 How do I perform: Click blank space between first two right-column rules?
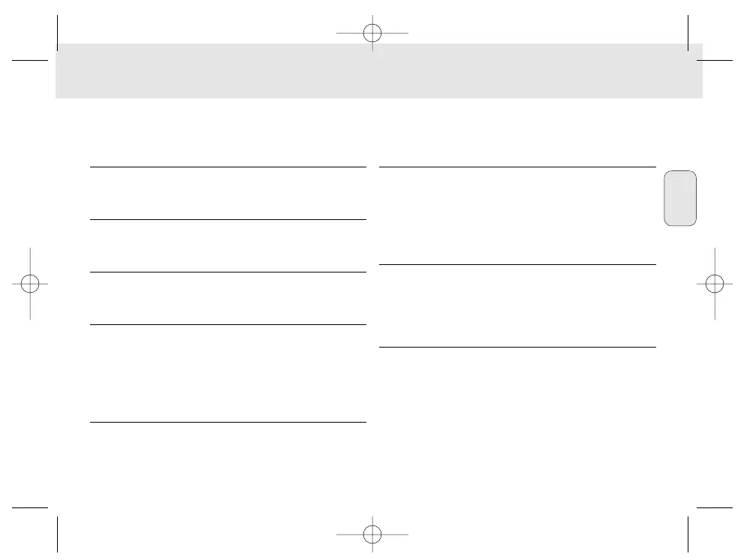click(x=517, y=216)
